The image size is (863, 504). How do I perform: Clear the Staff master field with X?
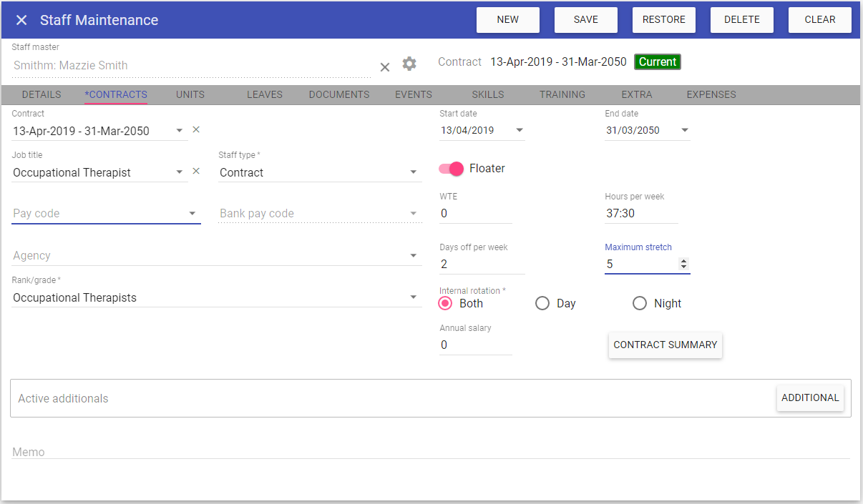384,66
